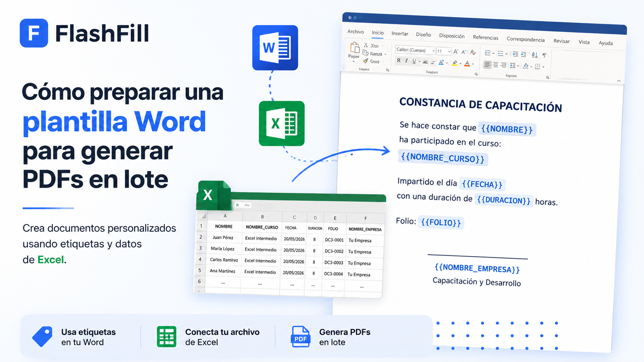Switch to the Inicio tab
The height and width of the screenshot is (362, 644).
coord(377,33)
